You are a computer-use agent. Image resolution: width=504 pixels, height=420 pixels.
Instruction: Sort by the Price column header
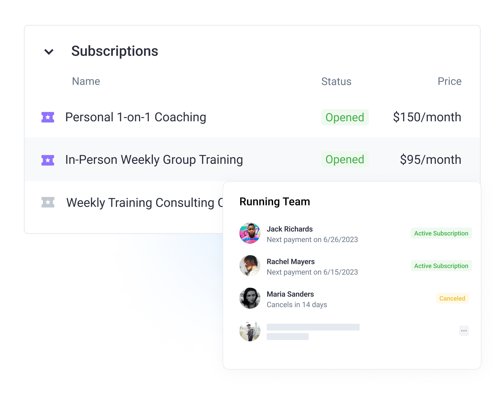[x=449, y=81]
